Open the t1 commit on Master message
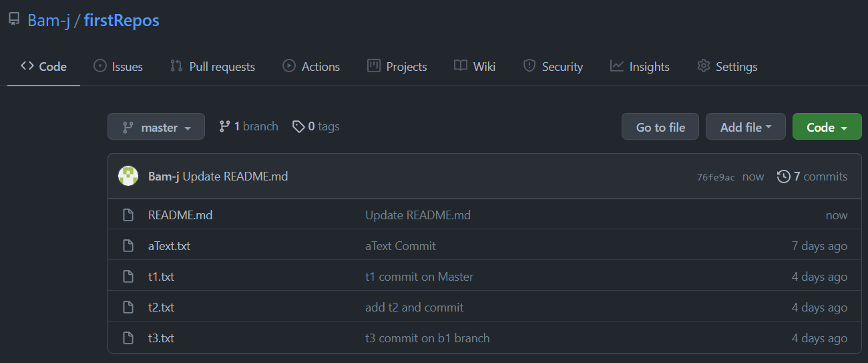This screenshot has height=363, width=868. pos(419,277)
